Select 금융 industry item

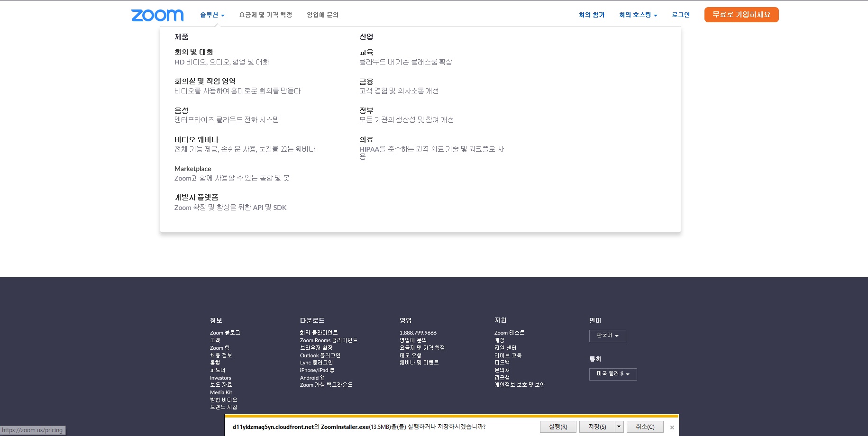pos(366,82)
